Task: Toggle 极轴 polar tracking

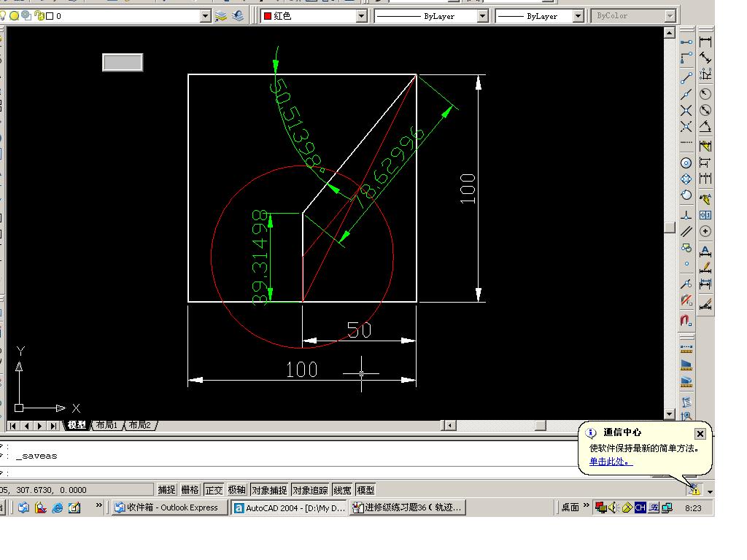Action: (236, 489)
